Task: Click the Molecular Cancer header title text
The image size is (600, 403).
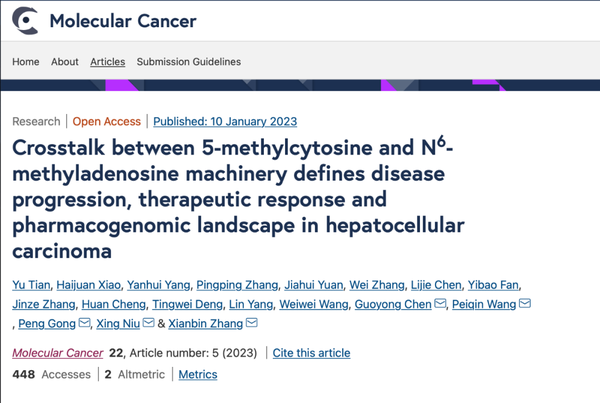Action: coord(123,20)
